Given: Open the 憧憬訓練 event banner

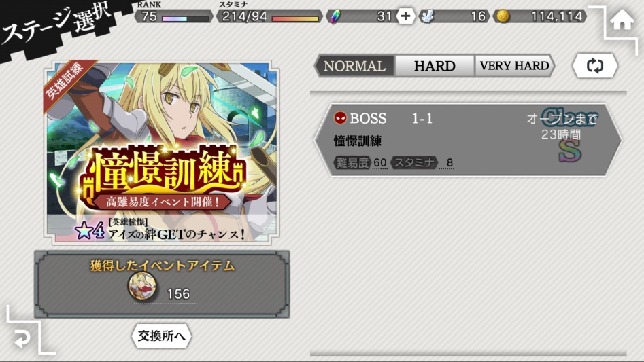Looking at the screenshot, I should click(162, 153).
